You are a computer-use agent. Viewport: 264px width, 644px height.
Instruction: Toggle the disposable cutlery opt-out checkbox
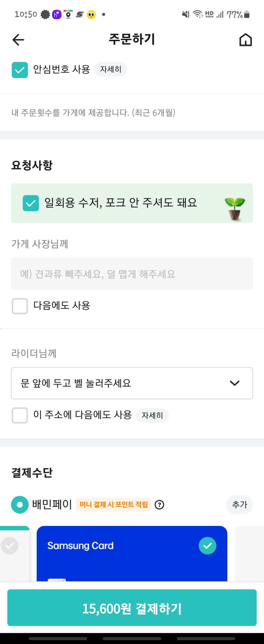(x=31, y=203)
